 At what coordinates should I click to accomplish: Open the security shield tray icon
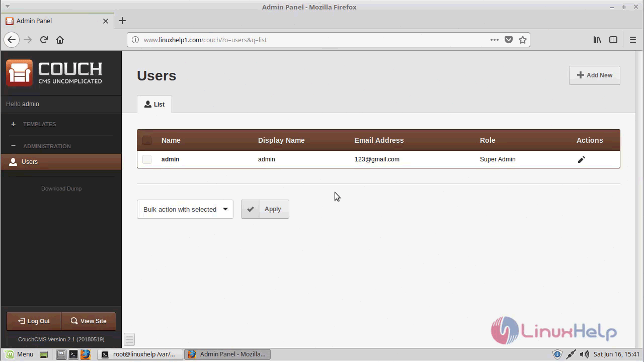(x=557, y=354)
